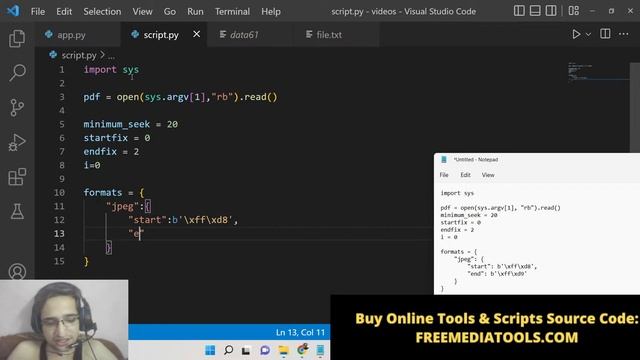Click inside the Notepad text area
The image size is (640, 360).
537,240
